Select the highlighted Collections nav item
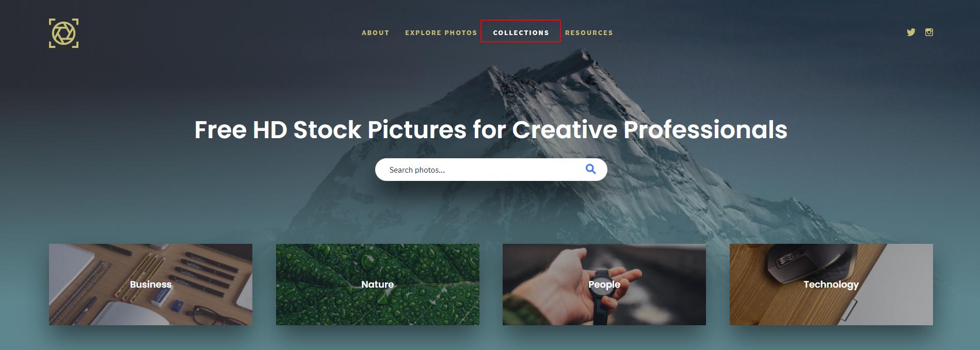This screenshot has width=980, height=350. point(521,31)
